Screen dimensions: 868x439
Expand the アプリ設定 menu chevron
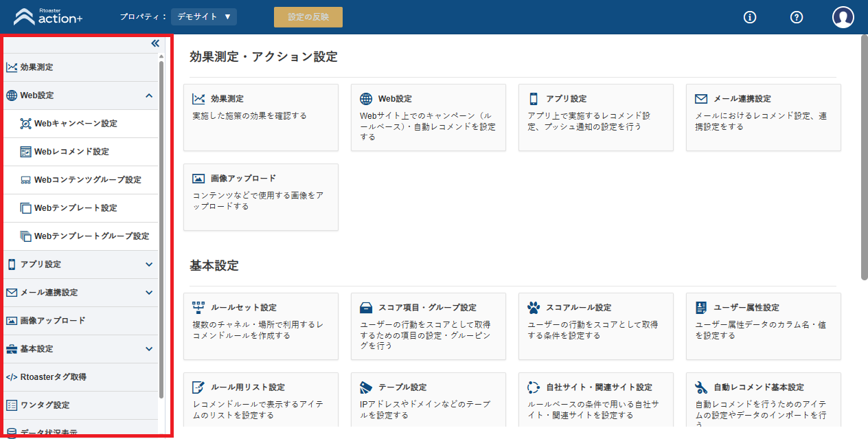149,264
